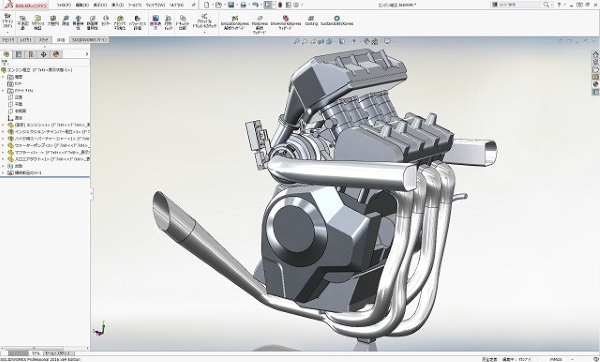Open the ConfigurationManager tab icon

tap(31, 54)
